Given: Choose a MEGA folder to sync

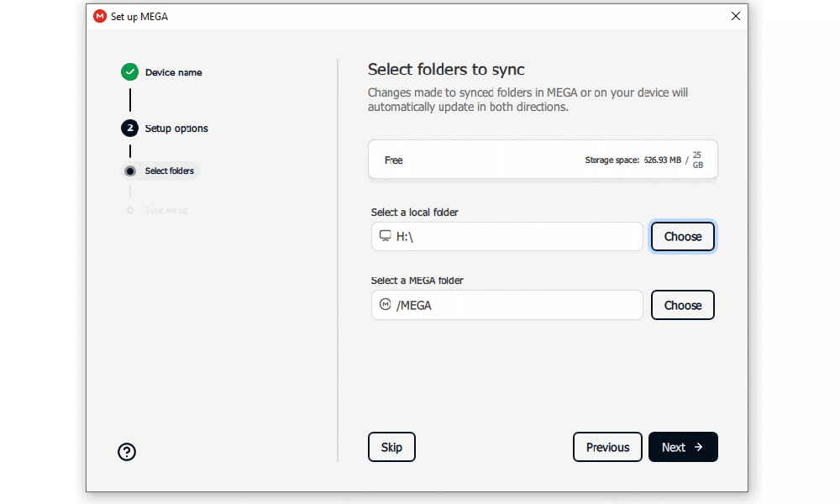Looking at the screenshot, I should click(682, 306).
